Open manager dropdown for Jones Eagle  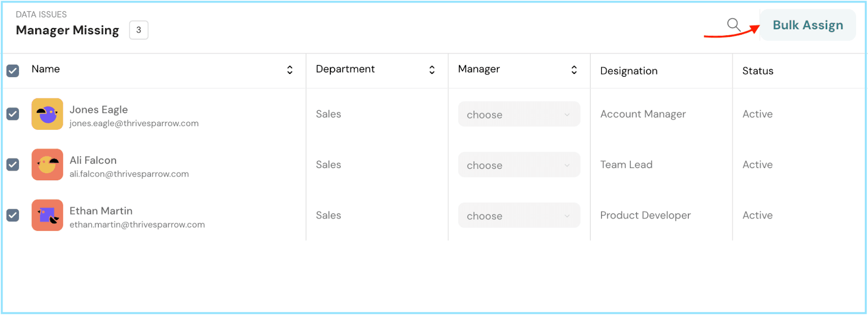[x=519, y=115]
